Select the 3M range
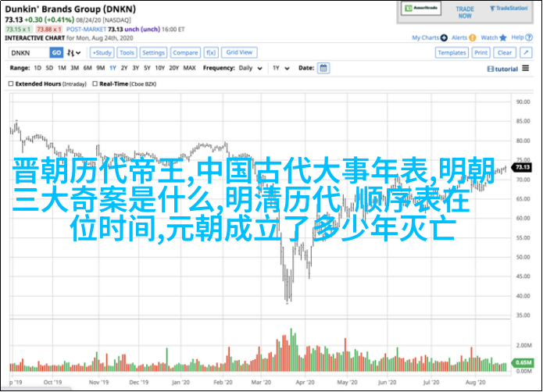This screenshot has width=543, height=392. point(74,68)
